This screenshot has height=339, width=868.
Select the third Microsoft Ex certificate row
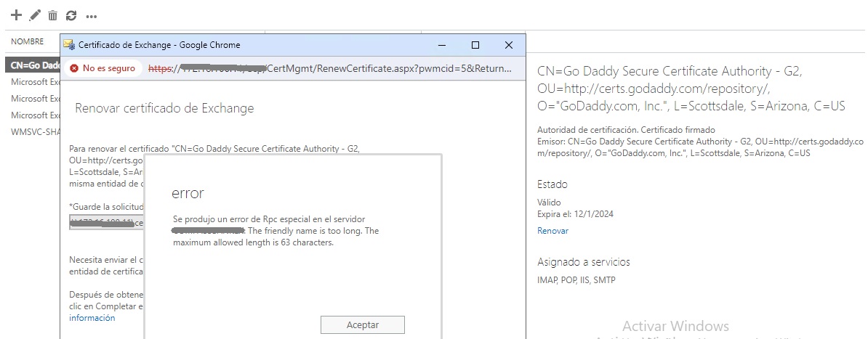(x=33, y=115)
